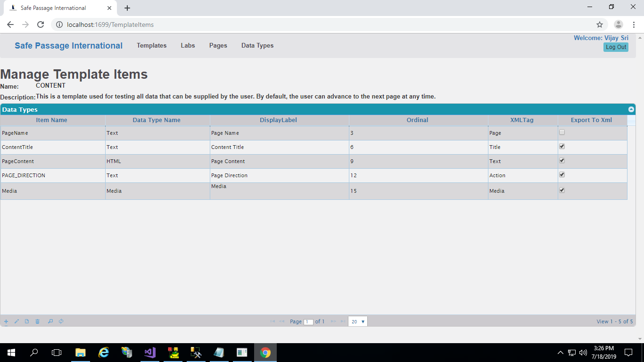Go back in the browser
The image size is (644, 362).
click(10, 25)
